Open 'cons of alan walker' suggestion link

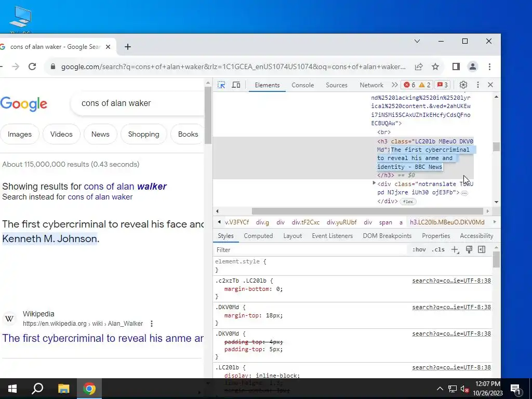pyautogui.click(x=125, y=187)
